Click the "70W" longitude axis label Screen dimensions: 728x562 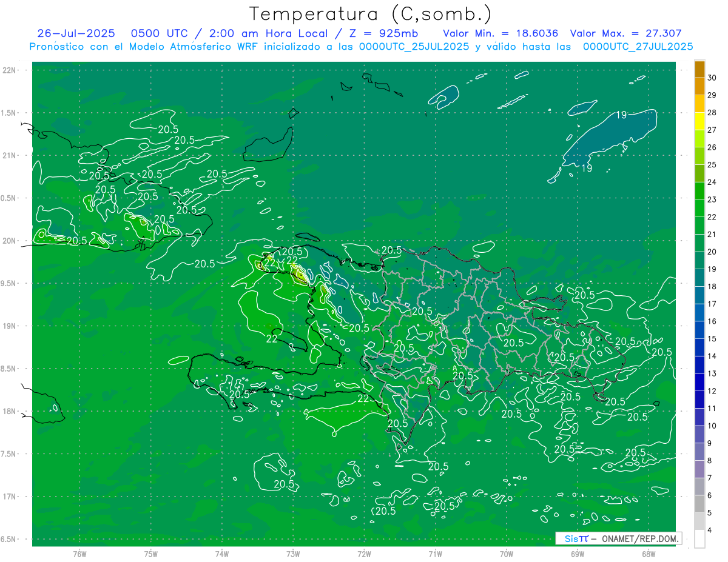507,554
